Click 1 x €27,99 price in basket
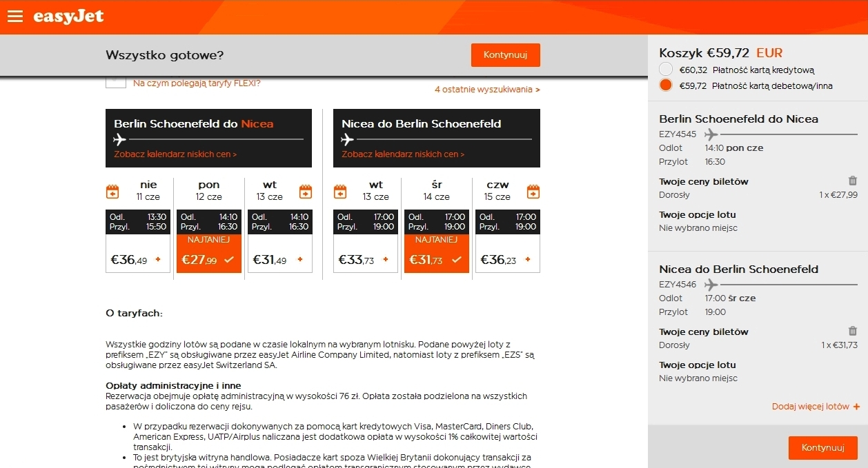Viewport: 868px width, 468px height. (838, 195)
